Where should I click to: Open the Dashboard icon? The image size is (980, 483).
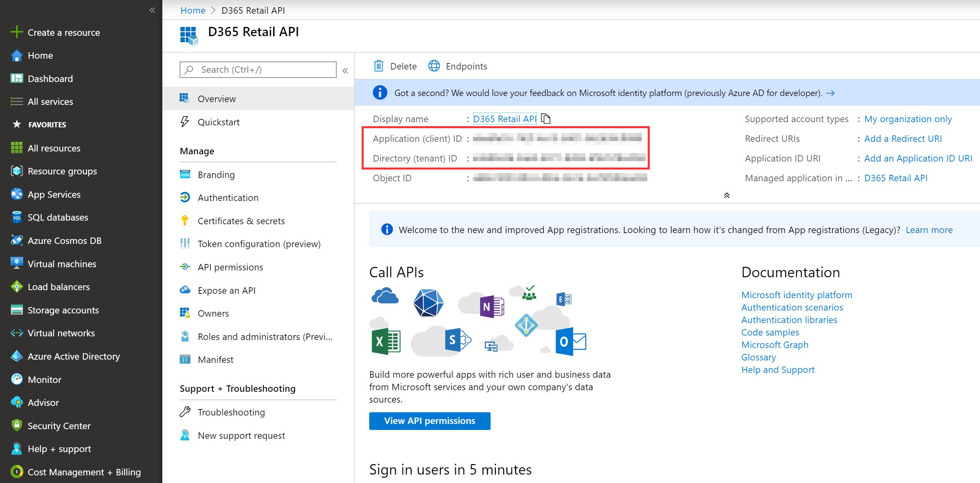[x=16, y=78]
